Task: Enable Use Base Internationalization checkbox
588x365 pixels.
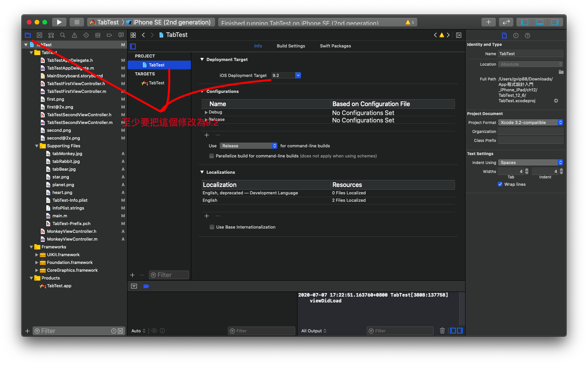Action: tap(212, 227)
